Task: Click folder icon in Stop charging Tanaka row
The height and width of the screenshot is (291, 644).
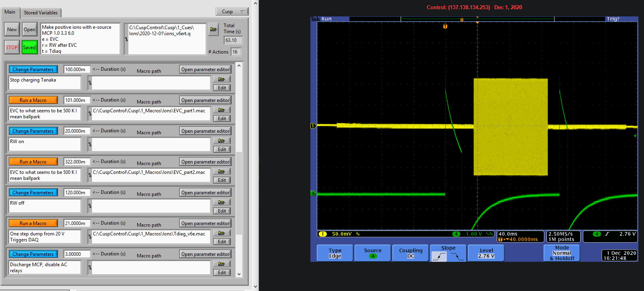Action: (x=222, y=79)
